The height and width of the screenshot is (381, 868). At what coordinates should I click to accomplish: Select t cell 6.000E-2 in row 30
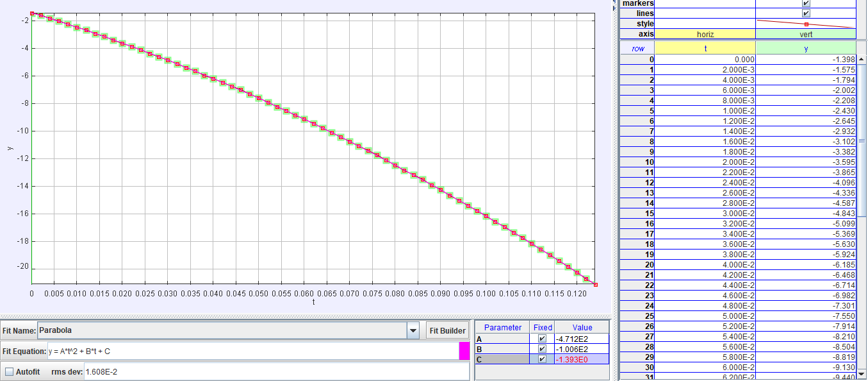705,367
